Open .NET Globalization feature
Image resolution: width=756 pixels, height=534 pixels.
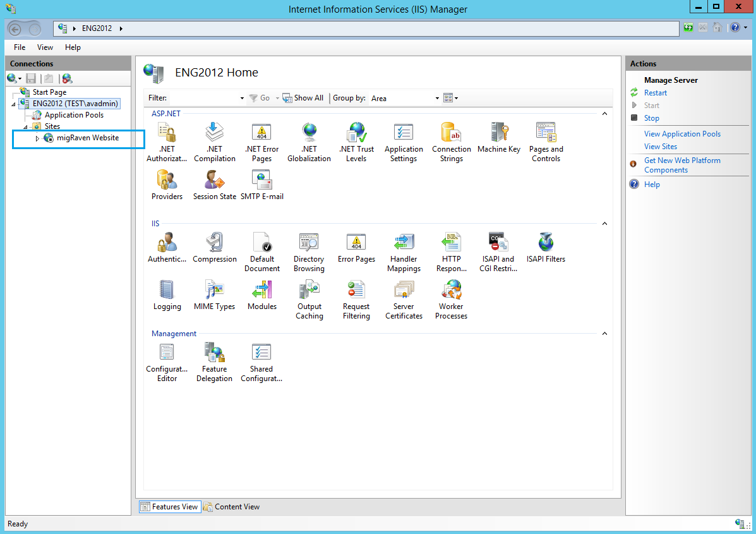point(309,142)
